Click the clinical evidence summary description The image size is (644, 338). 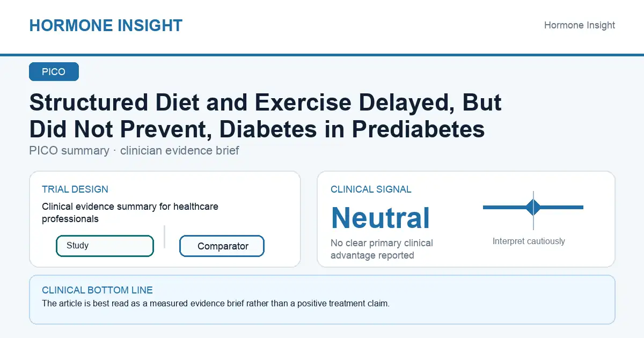click(130, 212)
